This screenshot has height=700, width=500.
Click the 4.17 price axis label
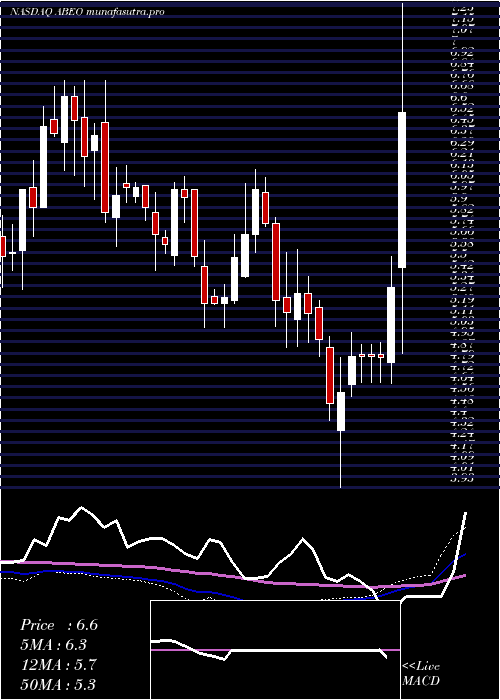(x=462, y=446)
